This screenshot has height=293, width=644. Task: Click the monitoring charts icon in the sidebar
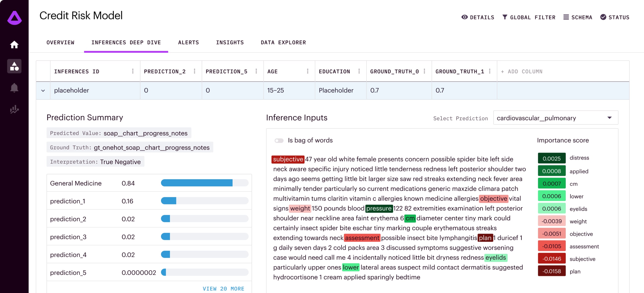click(14, 109)
